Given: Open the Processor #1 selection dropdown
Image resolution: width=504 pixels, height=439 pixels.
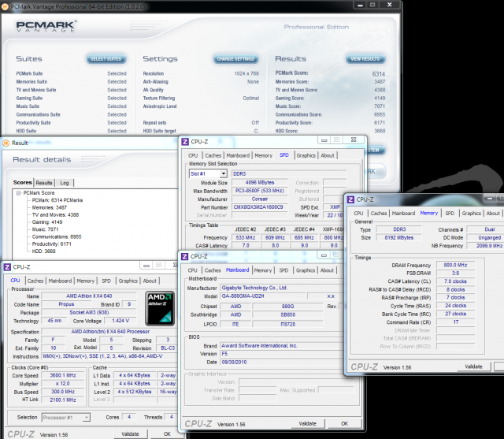Looking at the screenshot, I should 86,418.
